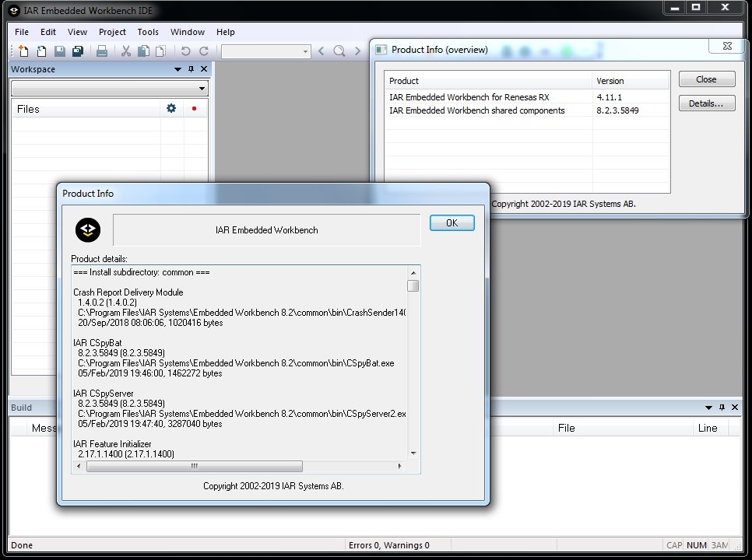Click product details scroll left arrow
Viewport: 752px width, 560px height.
coord(79,466)
